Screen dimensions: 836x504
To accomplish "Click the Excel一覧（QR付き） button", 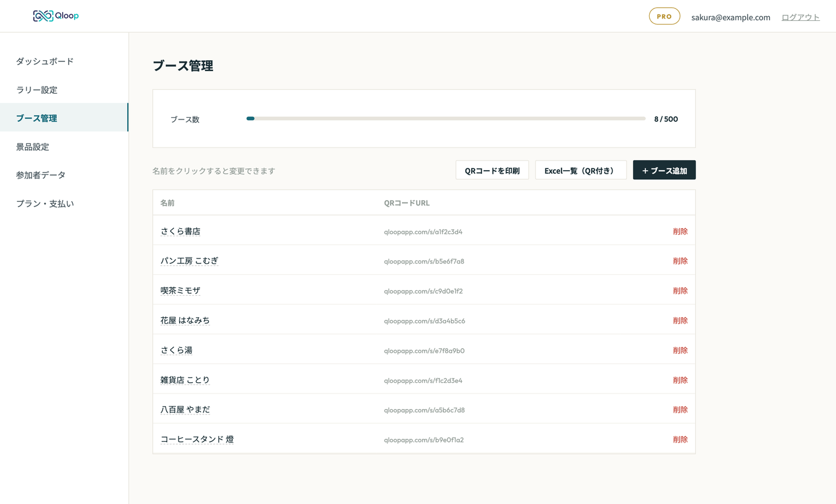I will click(x=580, y=170).
